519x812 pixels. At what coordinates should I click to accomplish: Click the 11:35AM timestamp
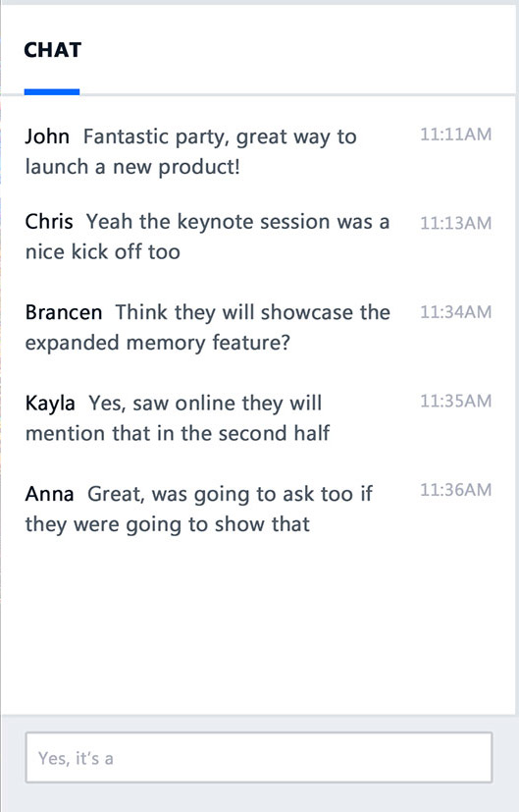455,402
